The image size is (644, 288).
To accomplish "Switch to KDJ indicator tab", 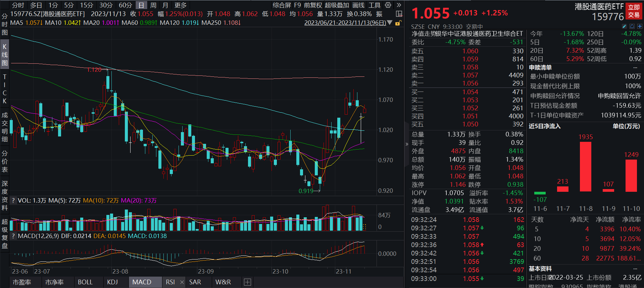I will pyautogui.click(x=112, y=282).
